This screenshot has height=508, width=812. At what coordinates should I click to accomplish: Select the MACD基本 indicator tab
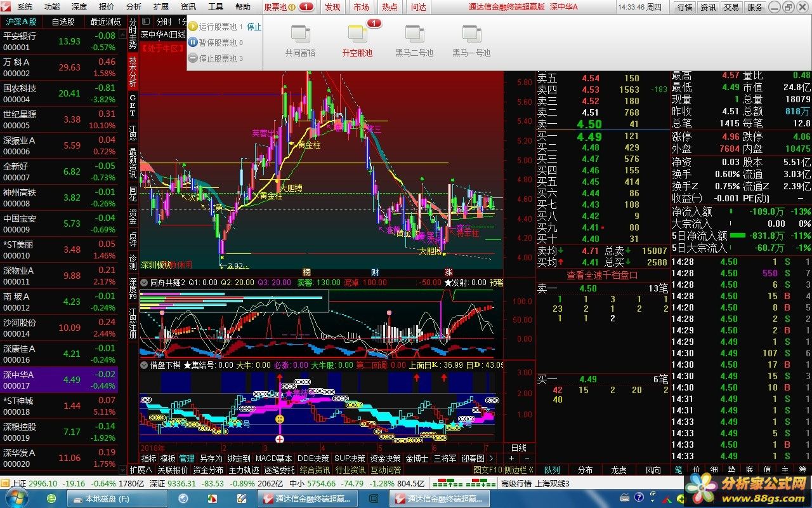[x=274, y=458]
